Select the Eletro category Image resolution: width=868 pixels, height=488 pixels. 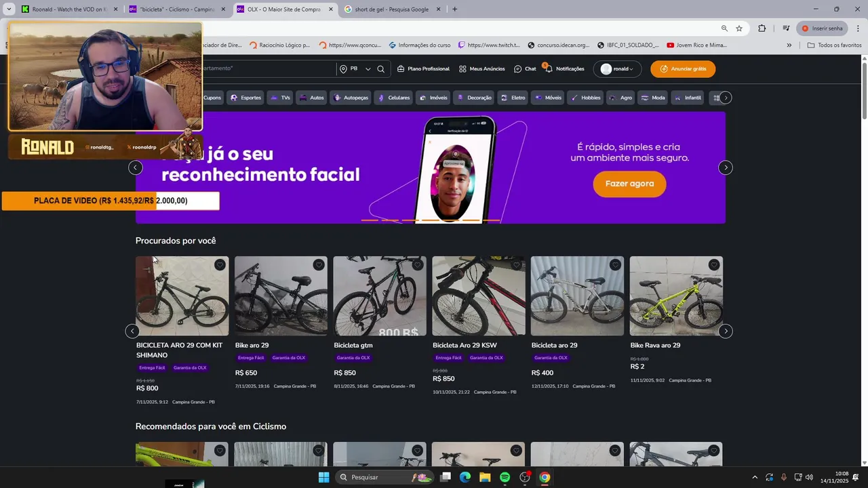[513, 98]
